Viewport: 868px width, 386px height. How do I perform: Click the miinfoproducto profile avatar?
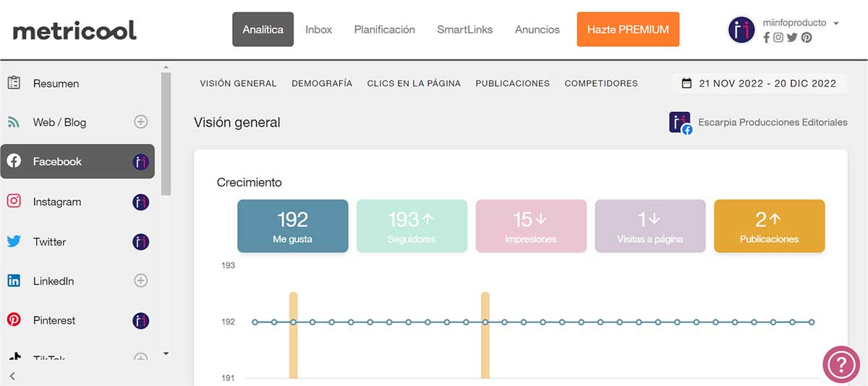[741, 30]
